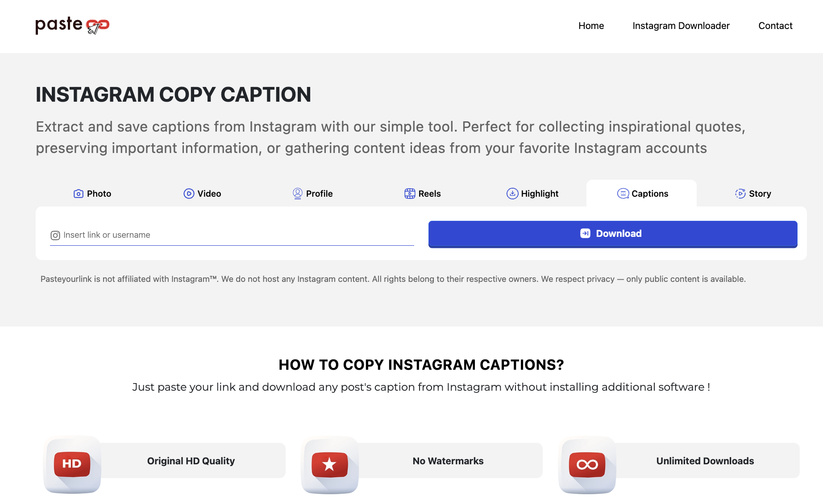This screenshot has height=504, width=823.
Task: Click the paste logo icon
Action: pos(72,26)
